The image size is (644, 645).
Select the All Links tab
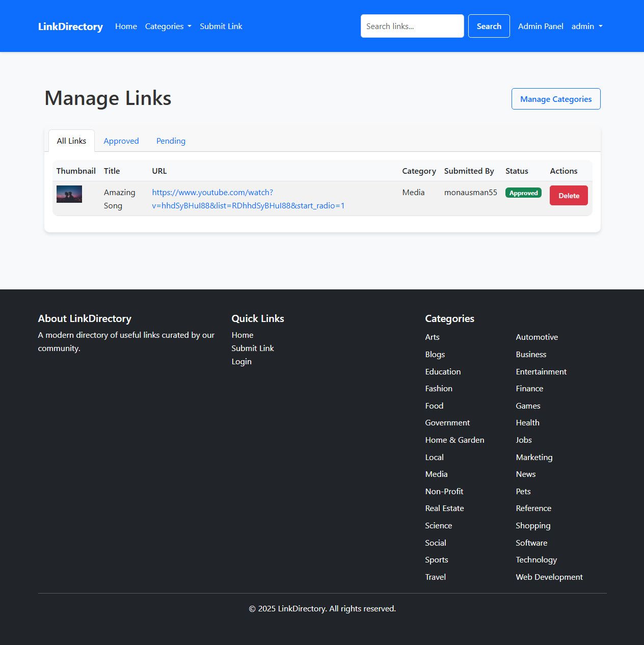coord(71,141)
